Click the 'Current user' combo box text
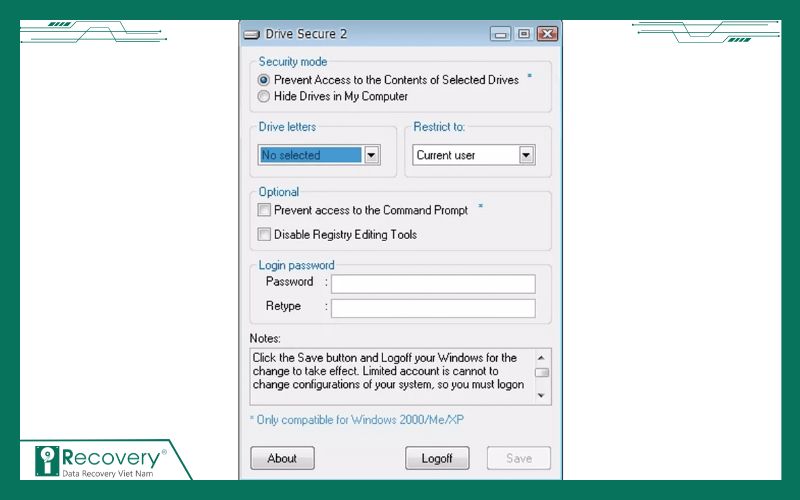Viewport: 800px width, 500px height. pyautogui.click(x=465, y=155)
